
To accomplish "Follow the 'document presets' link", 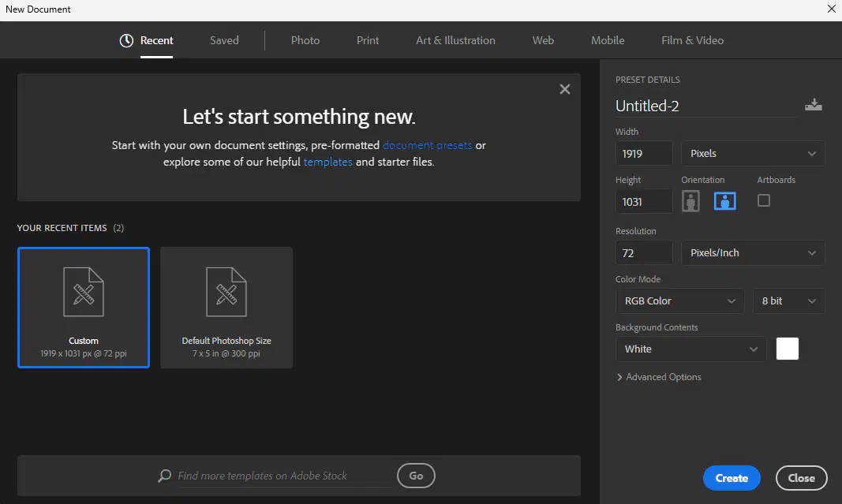I will (x=428, y=145).
